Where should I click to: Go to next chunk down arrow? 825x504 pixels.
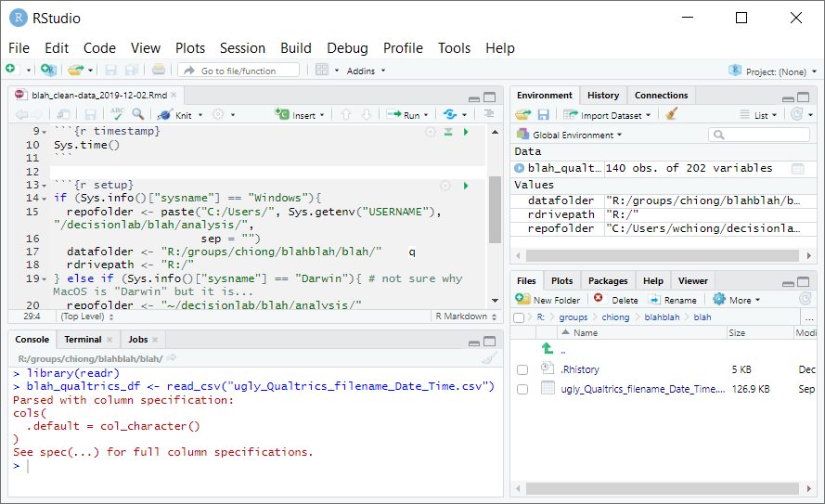[367, 115]
